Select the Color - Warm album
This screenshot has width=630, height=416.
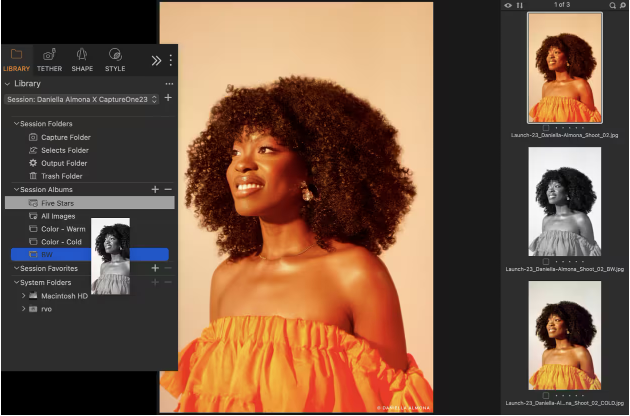[x=63, y=229]
